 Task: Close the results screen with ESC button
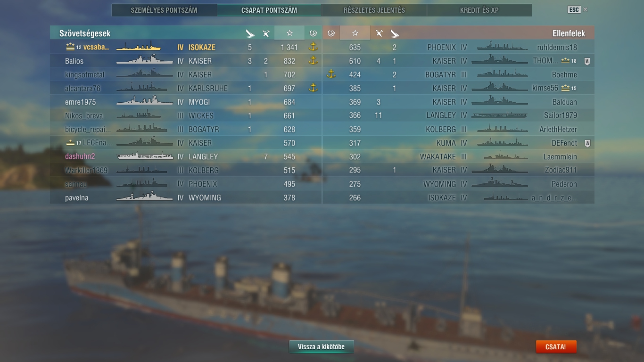pos(574,9)
